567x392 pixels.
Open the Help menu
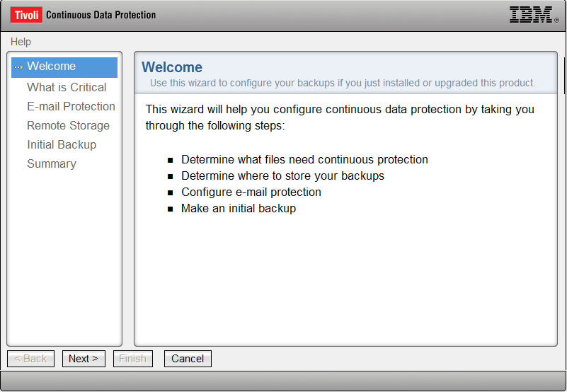[x=21, y=42]
